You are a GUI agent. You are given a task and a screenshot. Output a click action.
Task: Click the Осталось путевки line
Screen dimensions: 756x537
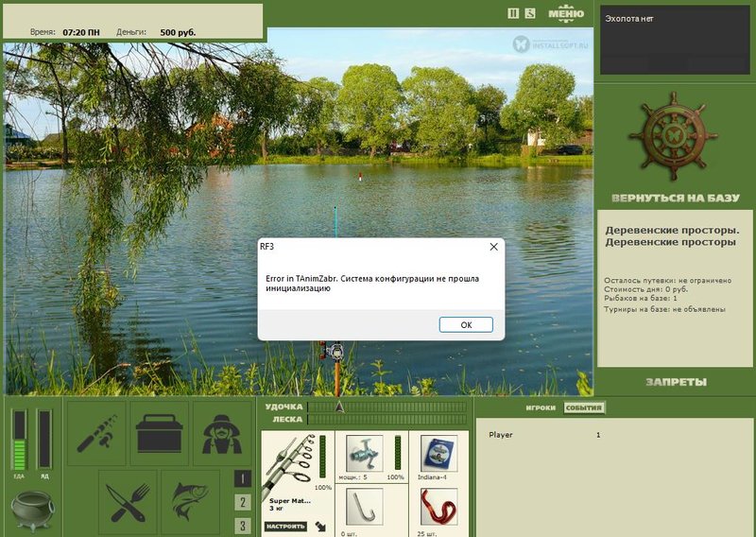click(x=668, y=281)
